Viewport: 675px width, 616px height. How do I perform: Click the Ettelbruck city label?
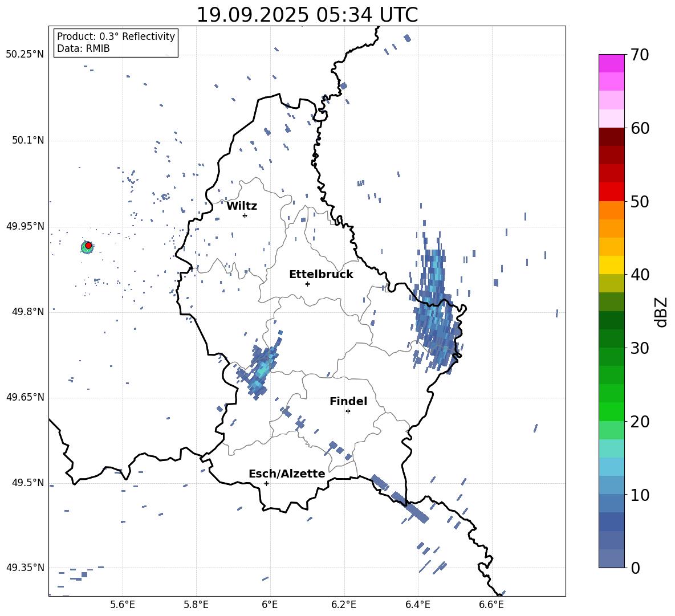click(321, 275)
